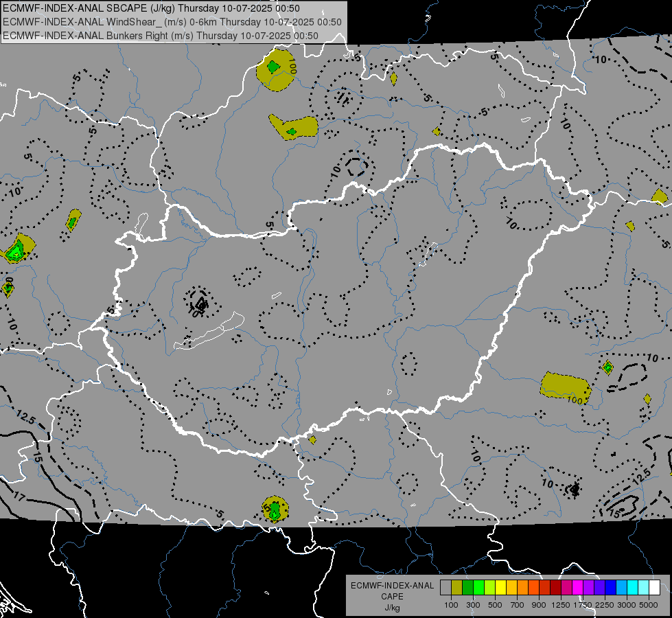Choose the pure blue swatch right of 2250 tick
The image size is (672, 618).
pyautogui.click(x=611, y=587)
